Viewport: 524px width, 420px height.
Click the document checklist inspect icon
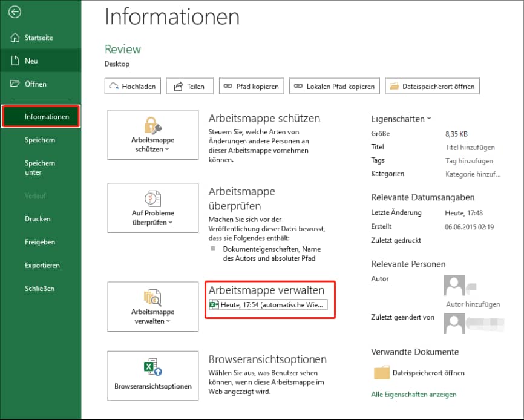tap(152, 199)
